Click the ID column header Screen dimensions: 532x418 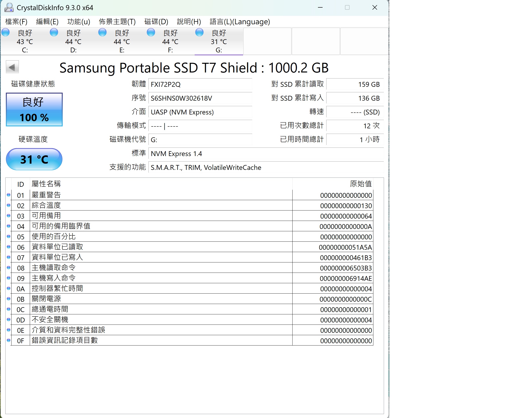point(21,184)
